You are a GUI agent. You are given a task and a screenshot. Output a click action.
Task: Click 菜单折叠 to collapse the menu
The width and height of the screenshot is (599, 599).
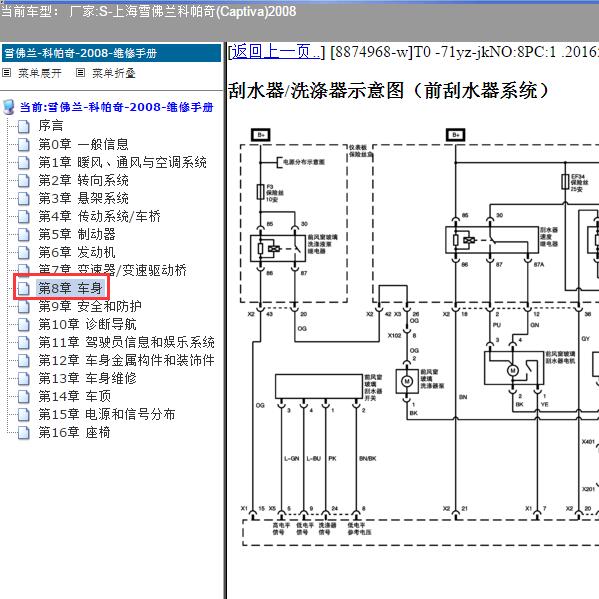point(114,73)
